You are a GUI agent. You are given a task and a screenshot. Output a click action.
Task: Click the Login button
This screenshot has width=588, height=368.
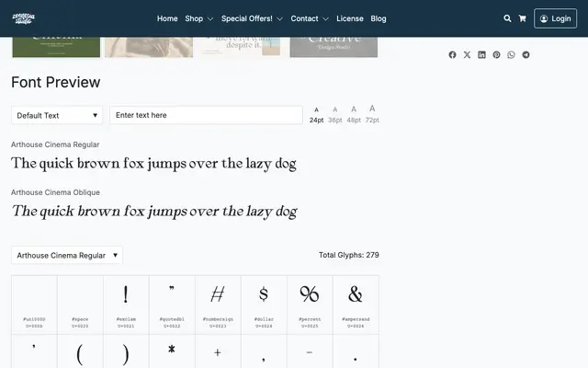[555, 18]
